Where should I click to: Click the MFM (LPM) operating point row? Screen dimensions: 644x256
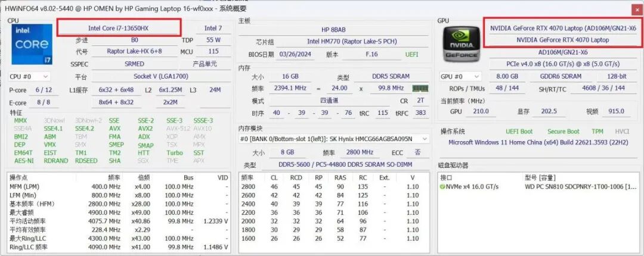coord(119,187)
